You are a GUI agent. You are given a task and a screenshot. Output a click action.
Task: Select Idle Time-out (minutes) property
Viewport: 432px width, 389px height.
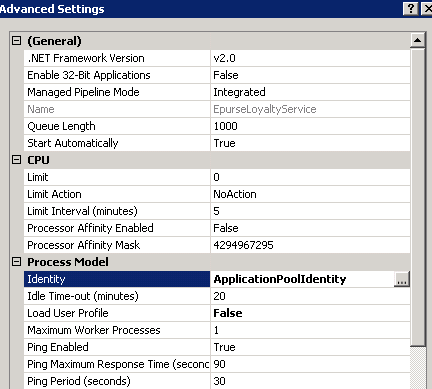pyautogui.click(x=117, y=296)
